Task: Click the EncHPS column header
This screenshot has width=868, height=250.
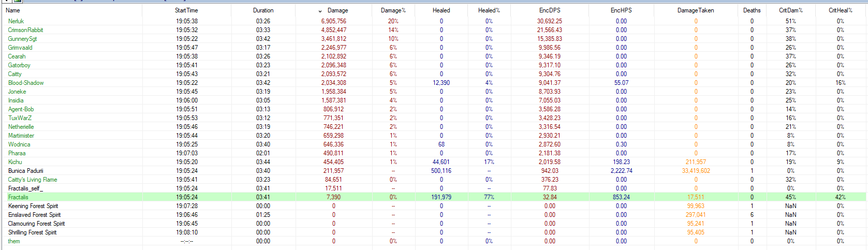Action: pyautogui.click(x=621, y=10)
